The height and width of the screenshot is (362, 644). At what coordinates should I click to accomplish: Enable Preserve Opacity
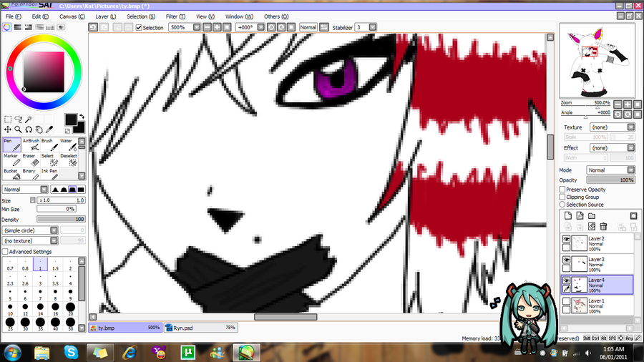tap(562, 189)
